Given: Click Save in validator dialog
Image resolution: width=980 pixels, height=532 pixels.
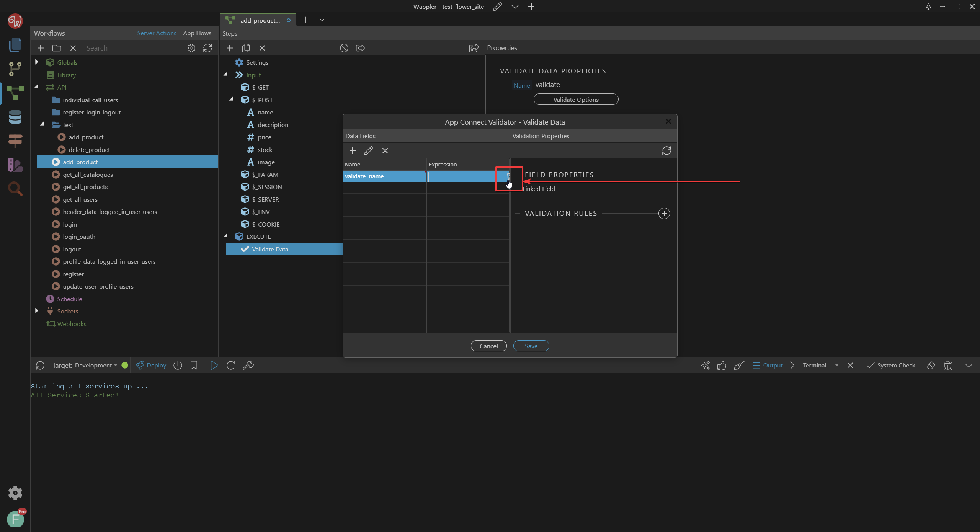Looking at the screenshot, I should point(531,346).
